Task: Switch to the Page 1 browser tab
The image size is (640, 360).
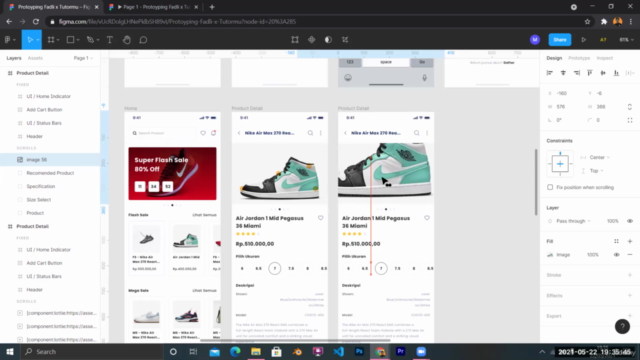Action: 154,7
